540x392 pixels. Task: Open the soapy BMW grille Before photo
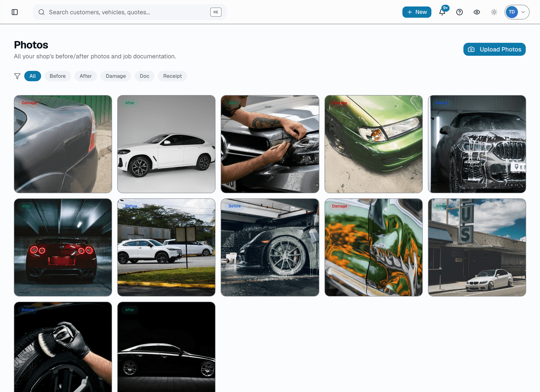point(477,144)
